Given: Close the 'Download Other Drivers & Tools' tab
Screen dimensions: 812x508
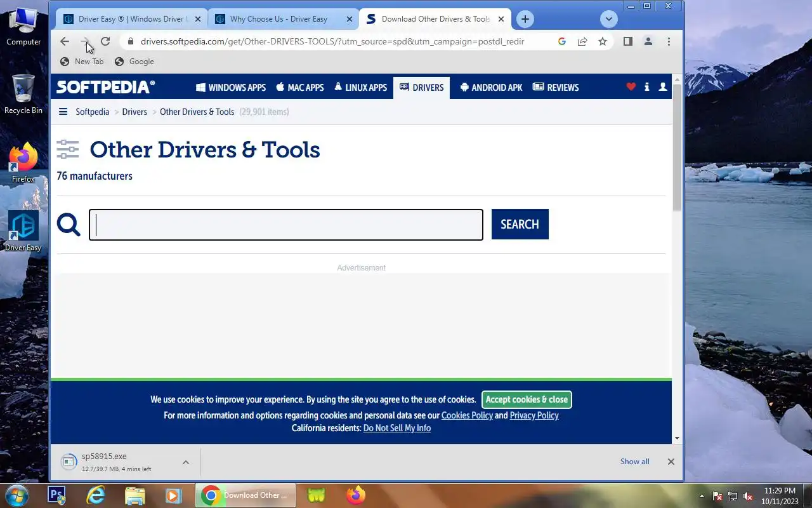Looking at the screenshot, I should point(501,19).
